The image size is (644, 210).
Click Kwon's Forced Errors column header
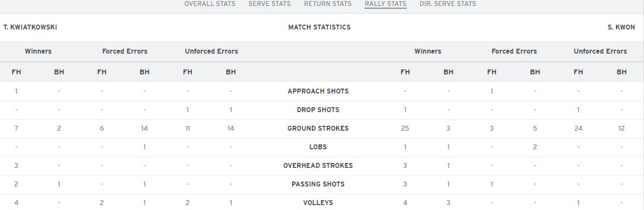[x=514, y=51]
